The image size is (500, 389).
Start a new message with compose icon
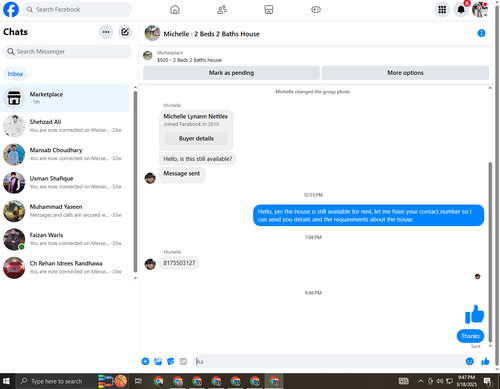(x=125, y=32)
